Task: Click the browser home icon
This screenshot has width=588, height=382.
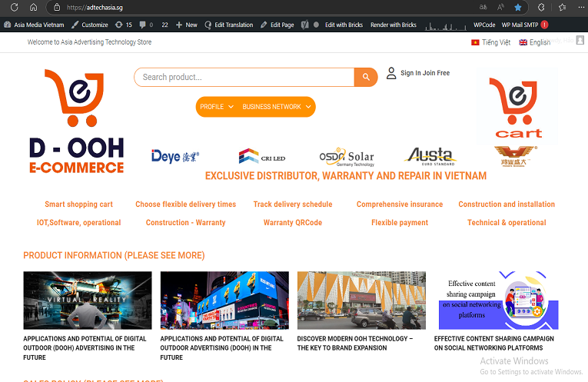Action: [34, 7]
